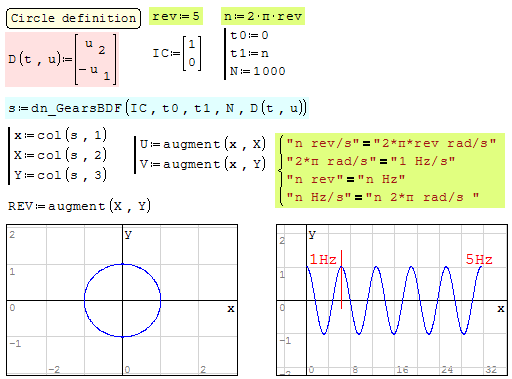Screen dimensions: 512x379
Task: Click the rev:=5 assignment region
Action: pos(176,16)
